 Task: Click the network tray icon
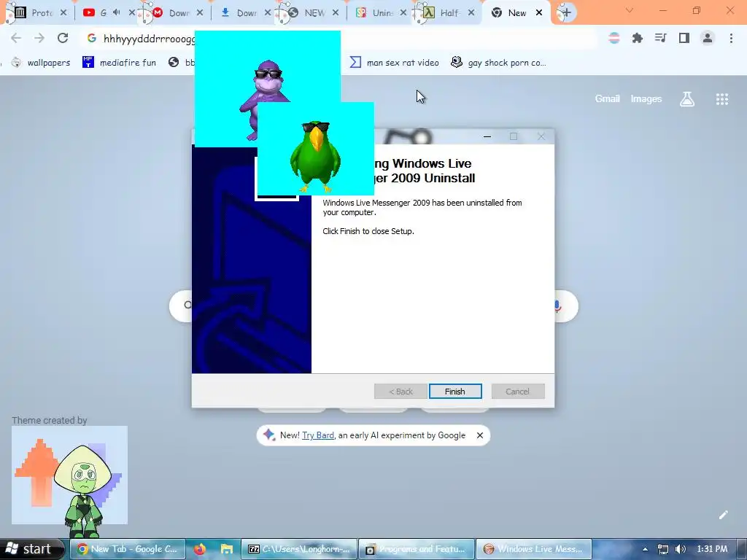click(x=662, y=549)
